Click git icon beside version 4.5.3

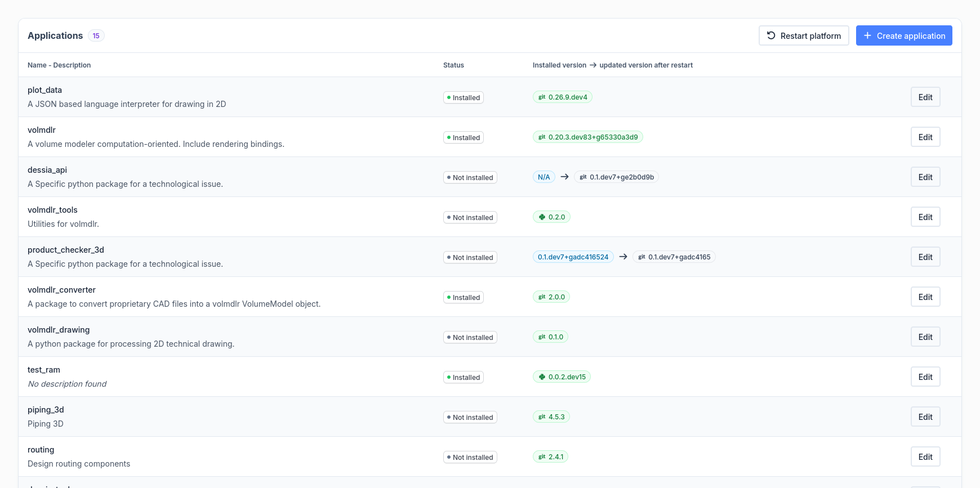pos(542,417)
